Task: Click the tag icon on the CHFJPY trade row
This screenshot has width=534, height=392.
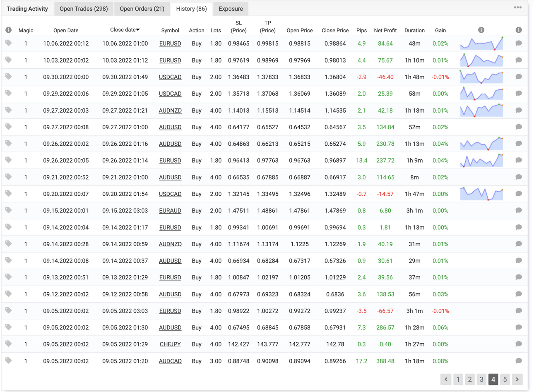Action: pos(8,344)
